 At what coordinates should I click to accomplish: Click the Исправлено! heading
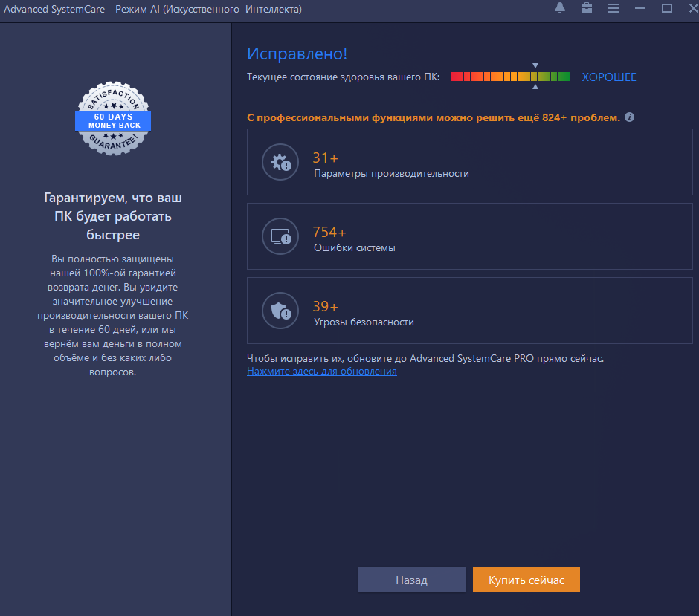297,54
